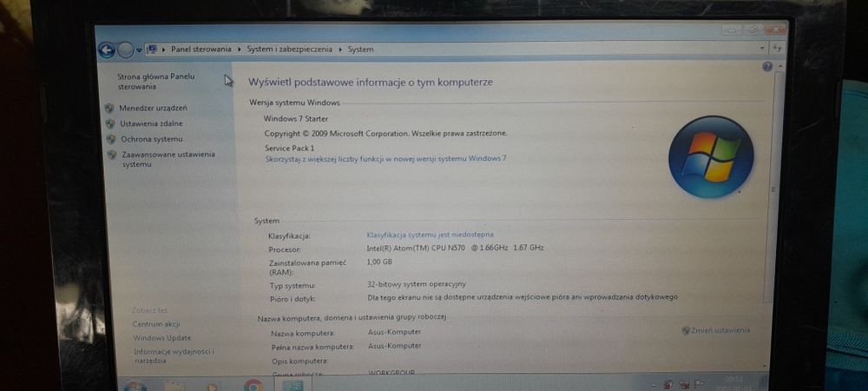This screenshot has width=868, height=391.
Task: Open Action Center flag tray icon
Action: 699,383
